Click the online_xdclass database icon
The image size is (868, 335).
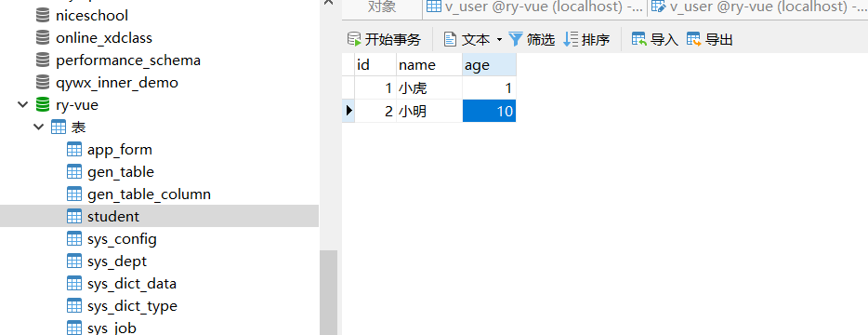pos(42,38)
